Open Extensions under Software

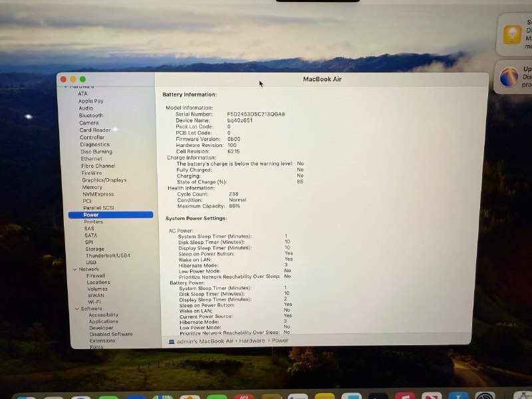pyautogui.click(x=102, y=340)
